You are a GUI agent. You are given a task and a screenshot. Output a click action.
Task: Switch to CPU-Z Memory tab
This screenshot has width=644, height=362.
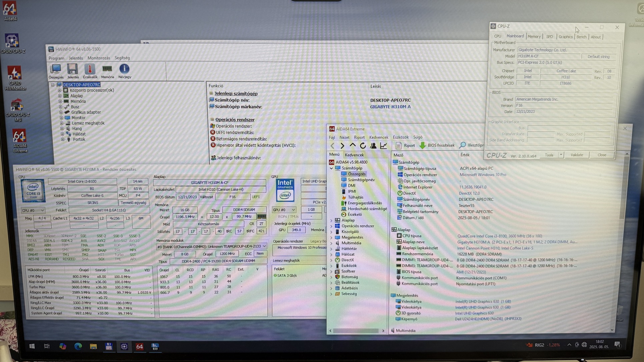[x=534, y=37]
